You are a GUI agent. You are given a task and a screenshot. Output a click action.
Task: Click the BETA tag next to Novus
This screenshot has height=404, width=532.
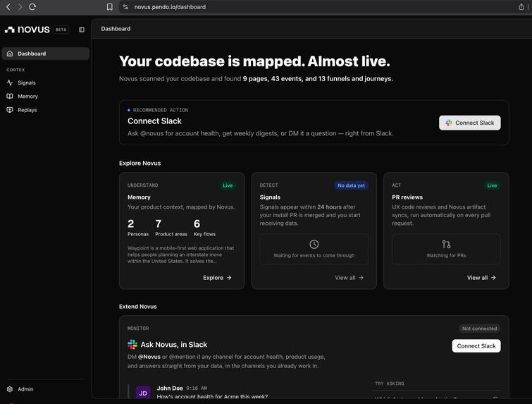click(x=61, y=30)
